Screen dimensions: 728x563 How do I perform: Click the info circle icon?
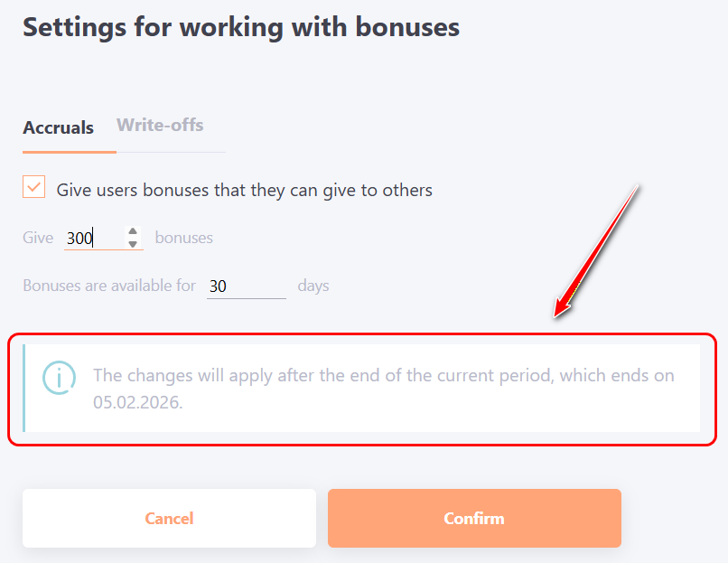(59, 377)
